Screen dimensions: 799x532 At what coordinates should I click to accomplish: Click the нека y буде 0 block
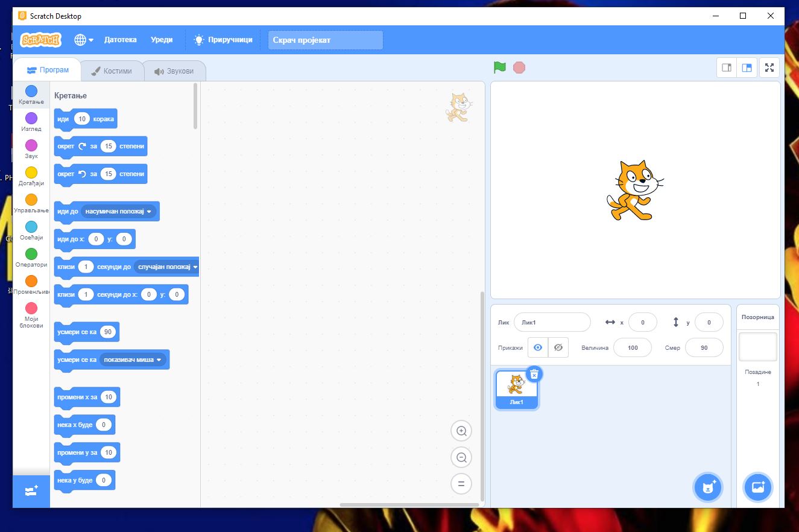[84, 481]
